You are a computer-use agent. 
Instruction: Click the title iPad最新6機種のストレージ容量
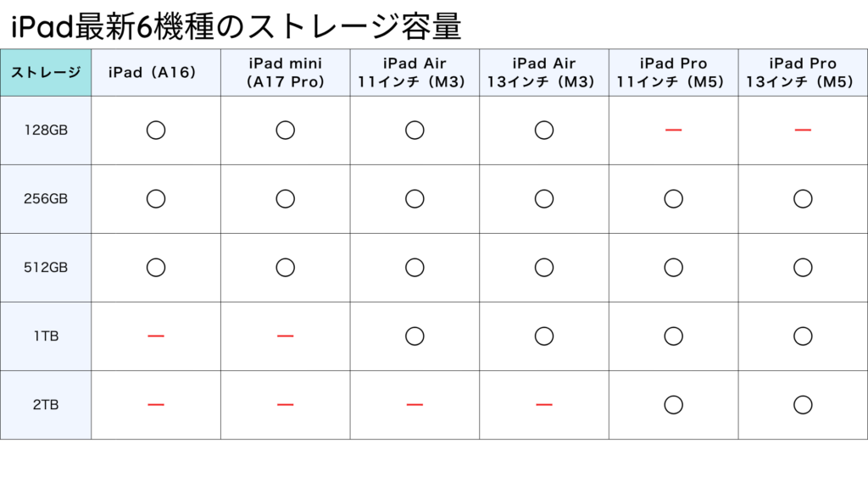(x=236, y=26)
